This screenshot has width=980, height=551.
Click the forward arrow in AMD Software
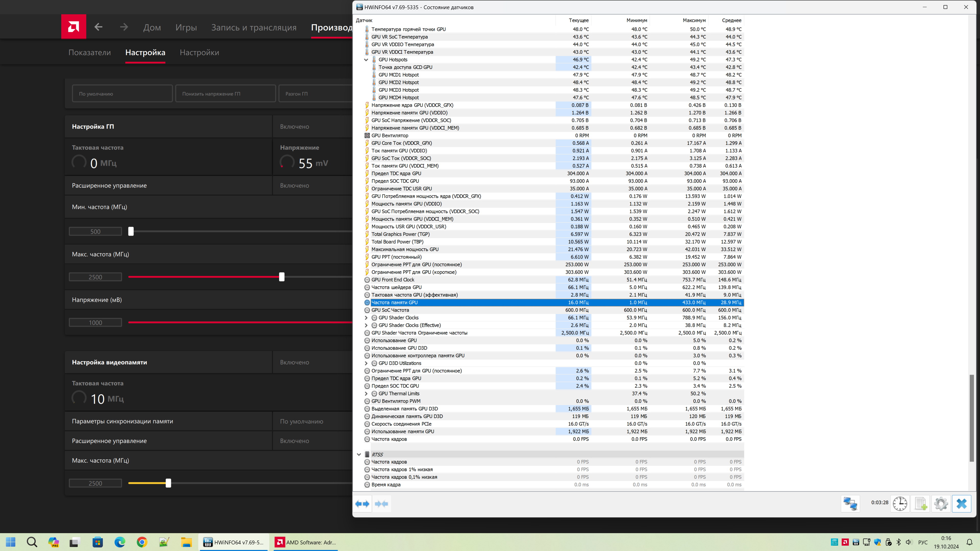124,27
